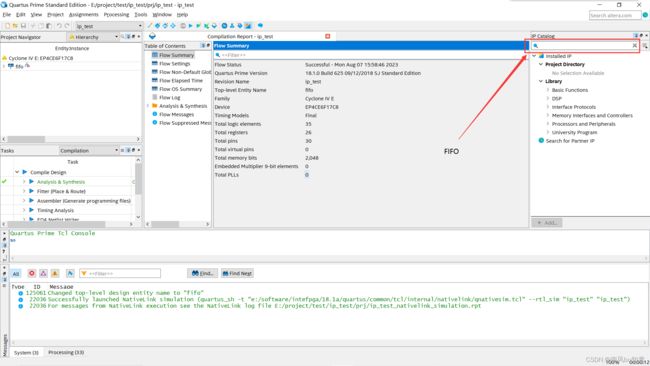This screenshot has height=366, width=650.
Task: Click the Save toolbar icon
Action: pyautogui.click(x=23, y=26)
